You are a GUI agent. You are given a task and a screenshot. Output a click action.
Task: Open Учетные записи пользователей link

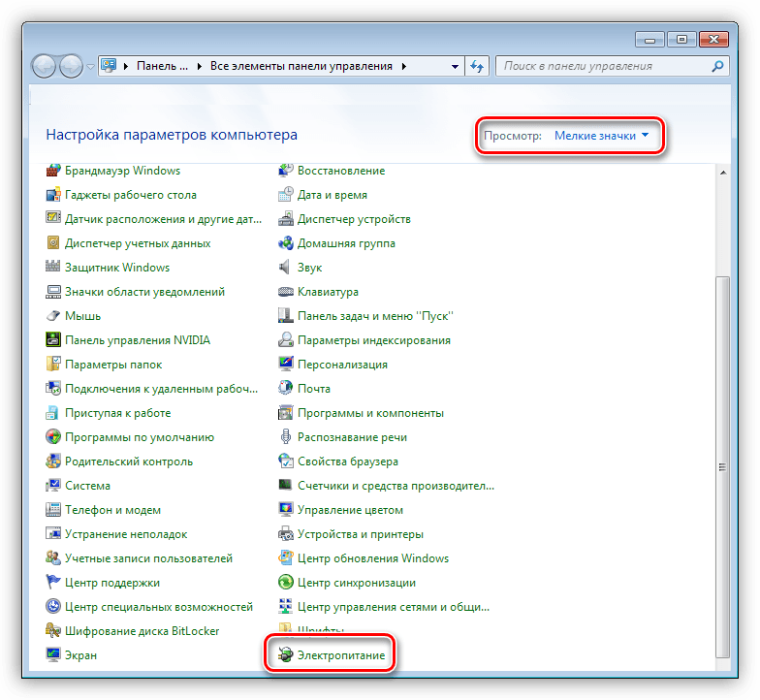[x=148, y=558]
